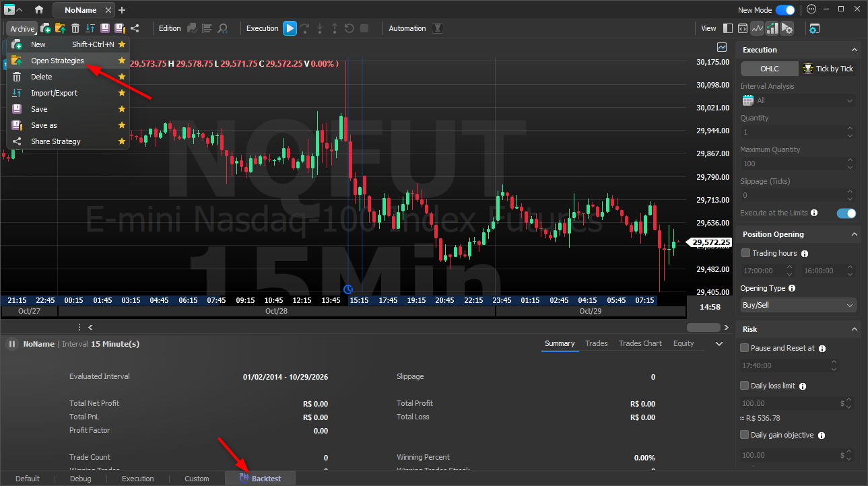Click the clock marker on the time axis
Image resolution: width=868 pixels, height=486 pixels.
(x=348, y=289)
